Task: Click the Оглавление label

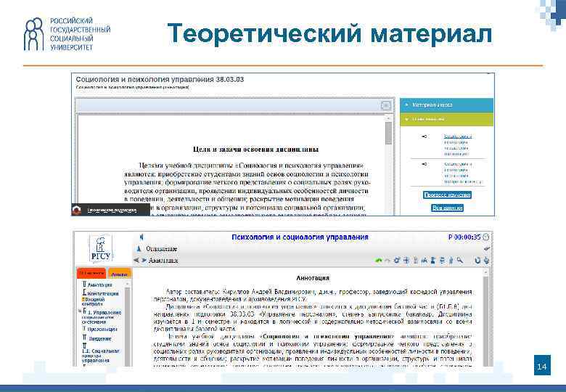Action: click(x=161, y=249)
